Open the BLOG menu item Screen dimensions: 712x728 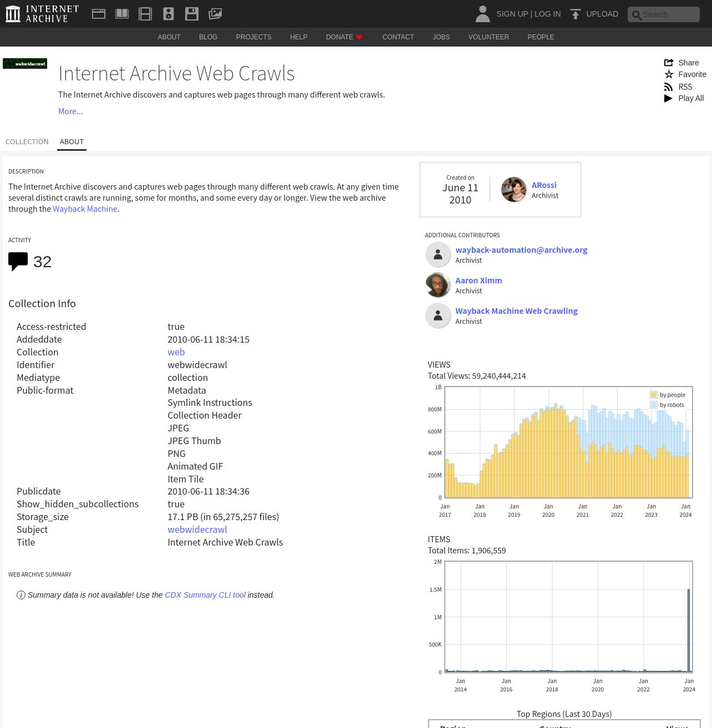tap(208, 37)
